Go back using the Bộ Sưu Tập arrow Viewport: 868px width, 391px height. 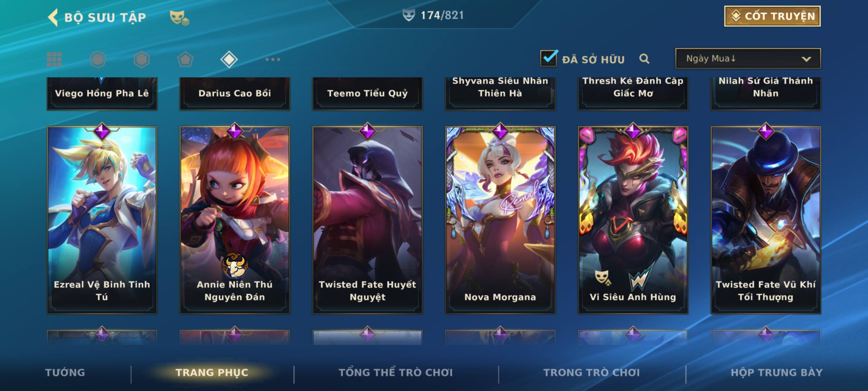click(x=53, y=17)
